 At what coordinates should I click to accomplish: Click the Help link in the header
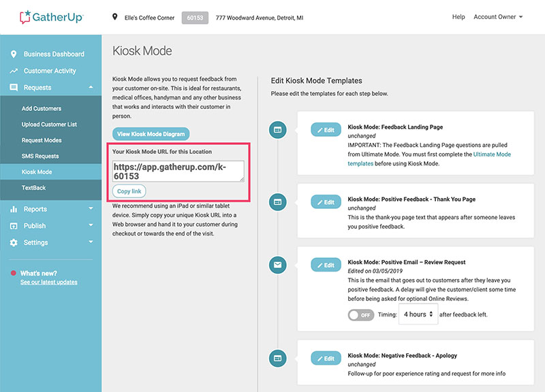458,17
